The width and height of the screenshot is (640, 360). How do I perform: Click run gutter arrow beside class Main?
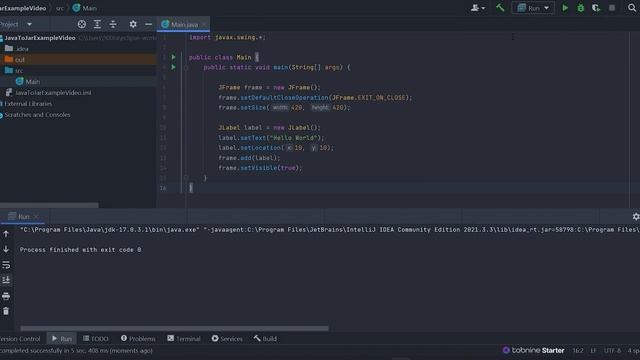pyautogui.click(x=173, y=57)
